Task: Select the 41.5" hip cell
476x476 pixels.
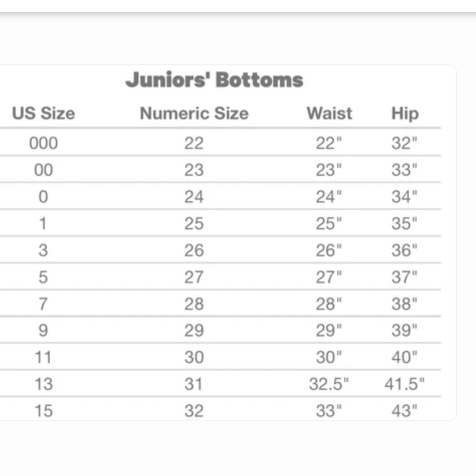Action: coord(404,384)
